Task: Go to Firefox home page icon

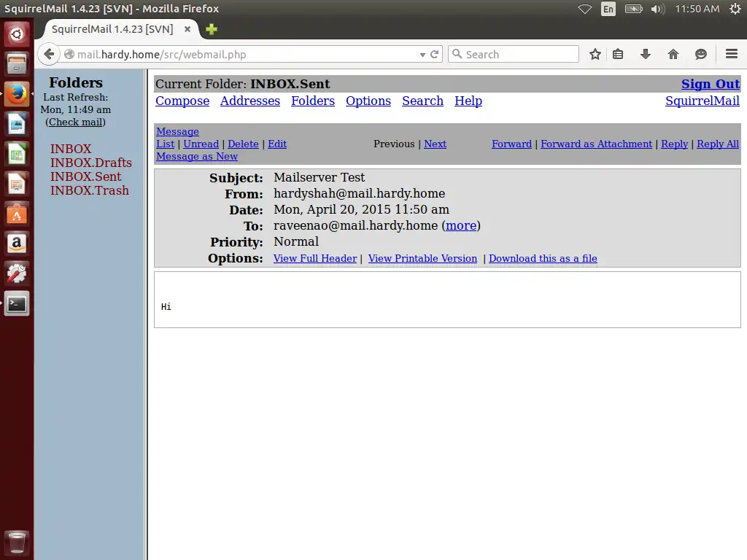Action: point(673,54)
